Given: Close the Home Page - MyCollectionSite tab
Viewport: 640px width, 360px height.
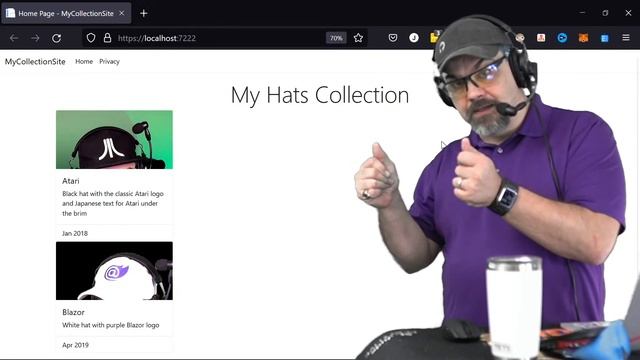Looking at the screenshot, I should 122,13.
